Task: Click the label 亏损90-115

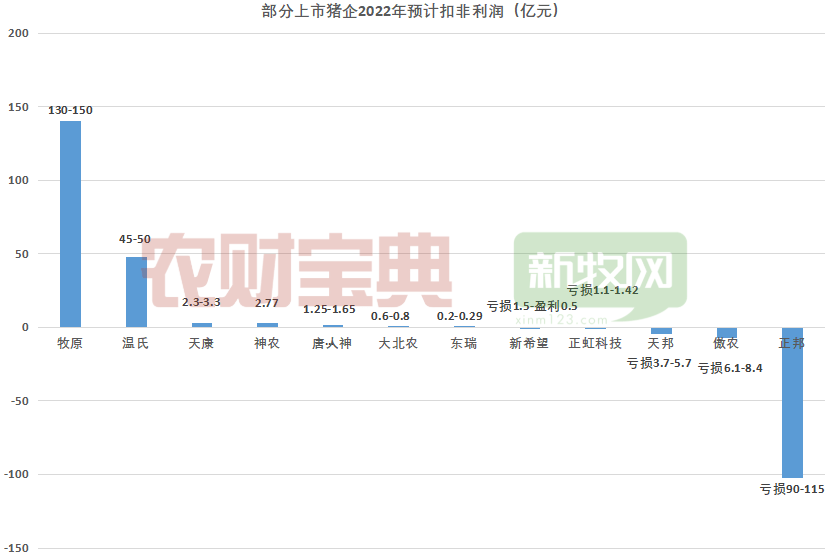Action: 792,489
